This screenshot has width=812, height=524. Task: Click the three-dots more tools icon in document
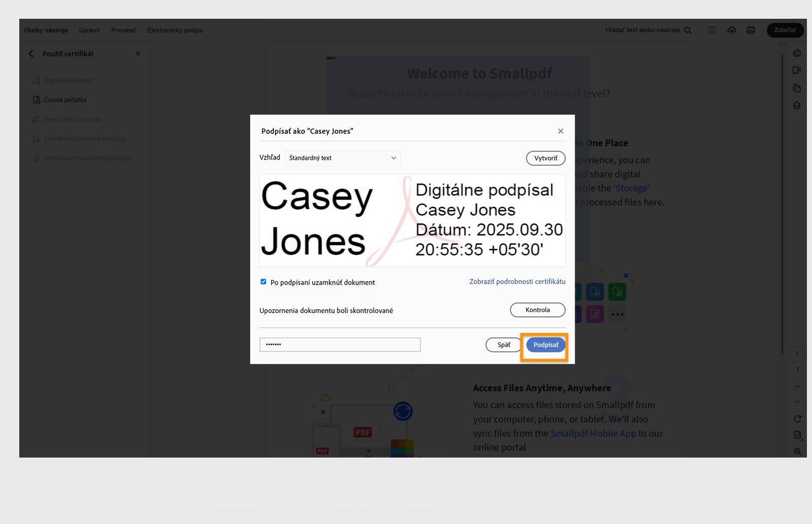coord(617,315)
